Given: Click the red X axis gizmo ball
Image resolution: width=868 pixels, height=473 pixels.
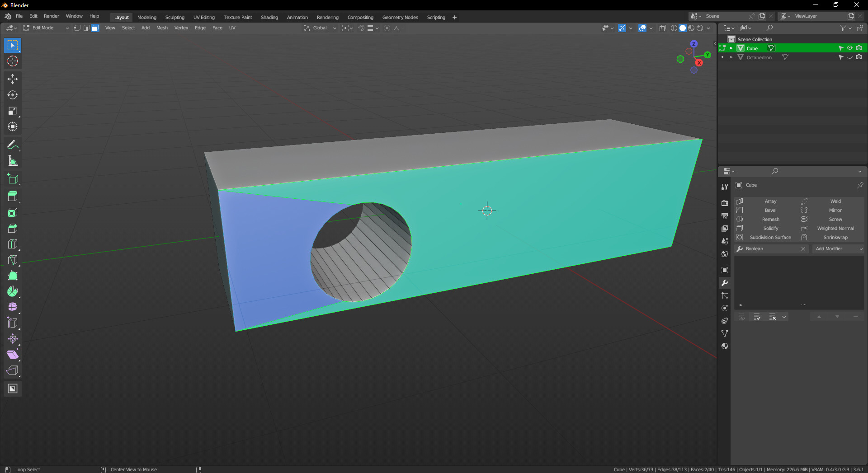Looking at the screenshot, I should click(x=699, y=63).
